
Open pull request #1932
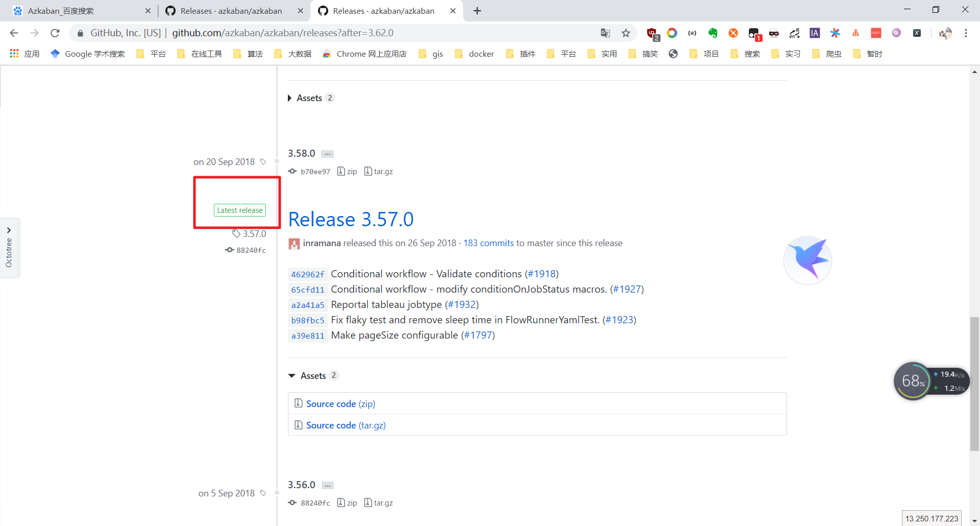click(x=462, y=304)
